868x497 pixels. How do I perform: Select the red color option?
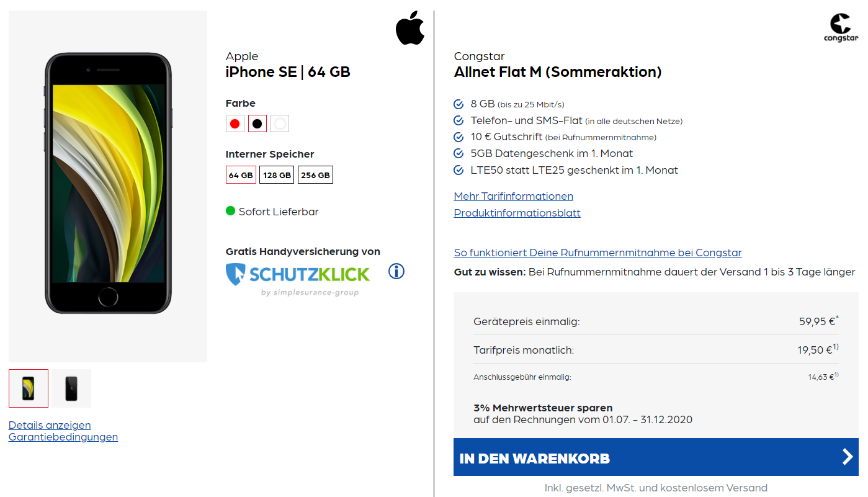tap(235, 123)
